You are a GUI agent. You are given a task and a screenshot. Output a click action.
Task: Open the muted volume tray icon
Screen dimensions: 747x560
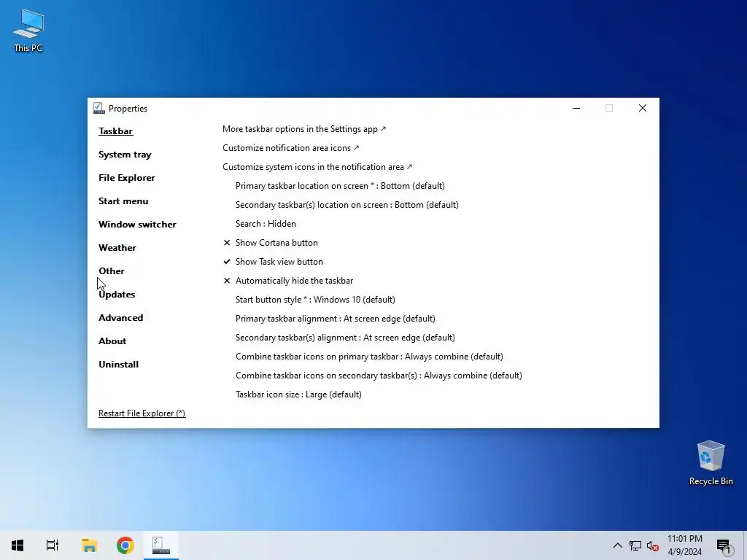653,546
